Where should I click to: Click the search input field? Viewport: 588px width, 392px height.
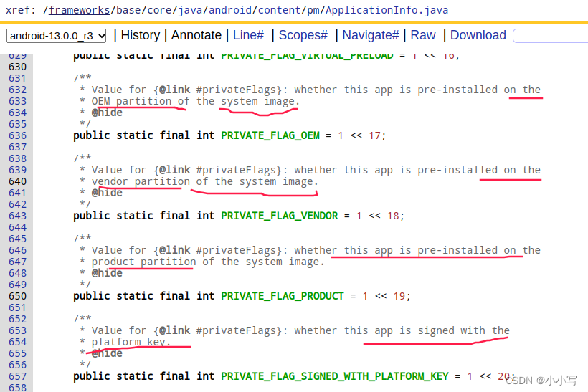tap(550, 35)
